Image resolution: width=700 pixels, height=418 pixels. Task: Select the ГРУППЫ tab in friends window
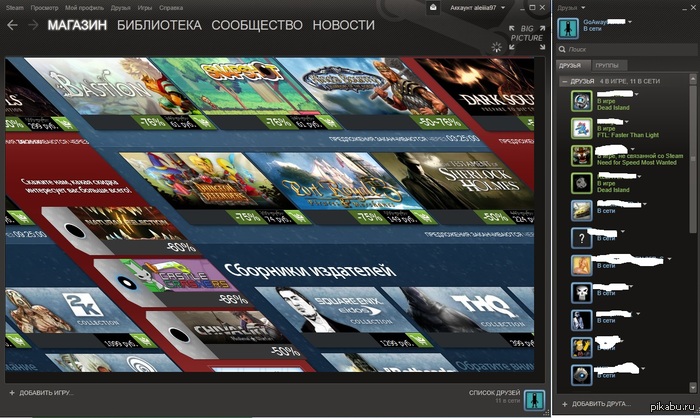609,65
